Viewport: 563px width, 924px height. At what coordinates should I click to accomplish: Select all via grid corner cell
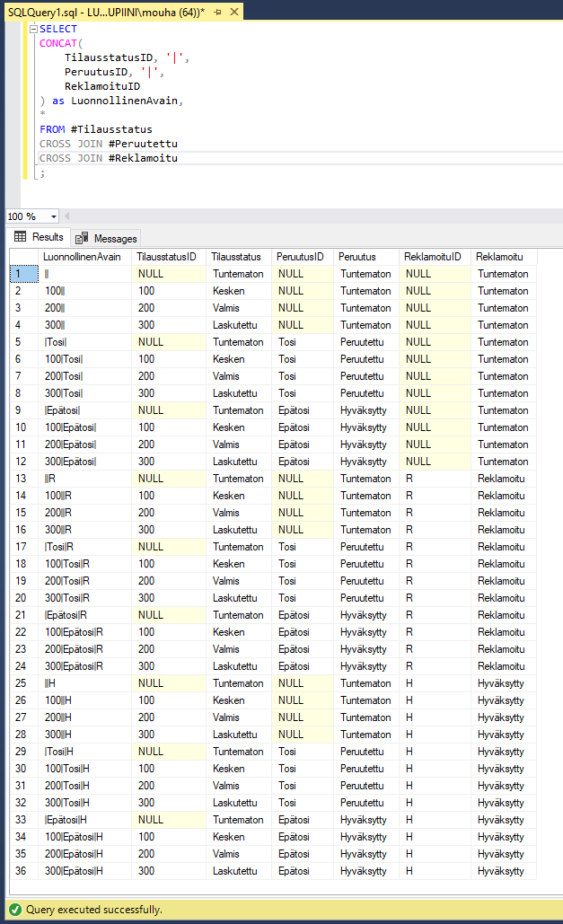24,257
